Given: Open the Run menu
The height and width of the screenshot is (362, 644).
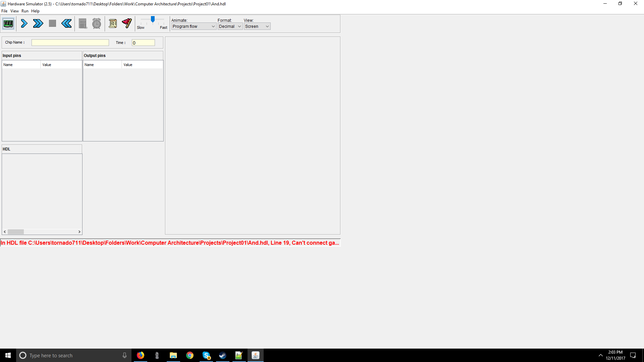Looking at the screenshot, I should click(25, 11).
